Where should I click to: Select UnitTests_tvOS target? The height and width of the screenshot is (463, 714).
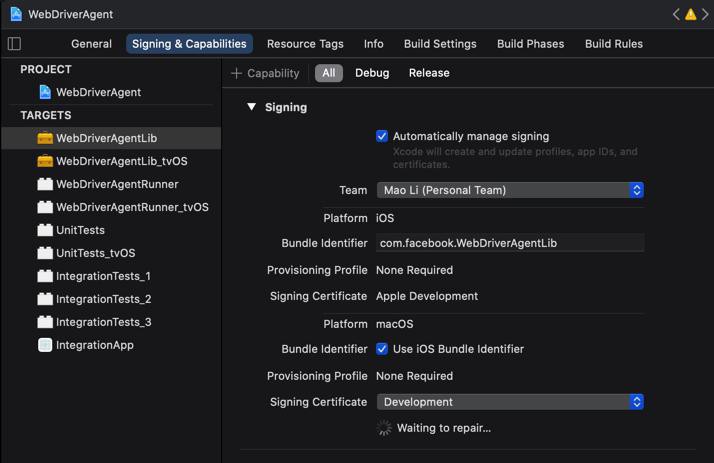112,253
